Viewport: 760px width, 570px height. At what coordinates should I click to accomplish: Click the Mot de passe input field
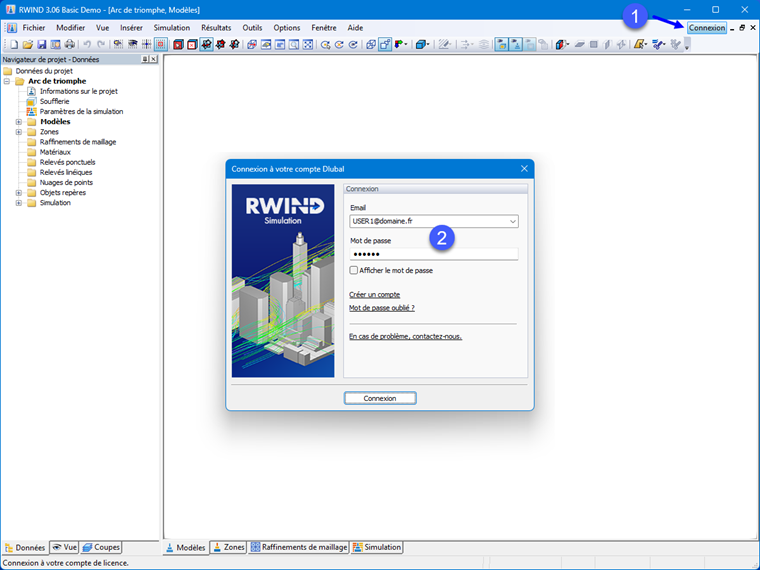tap(434, 254)
